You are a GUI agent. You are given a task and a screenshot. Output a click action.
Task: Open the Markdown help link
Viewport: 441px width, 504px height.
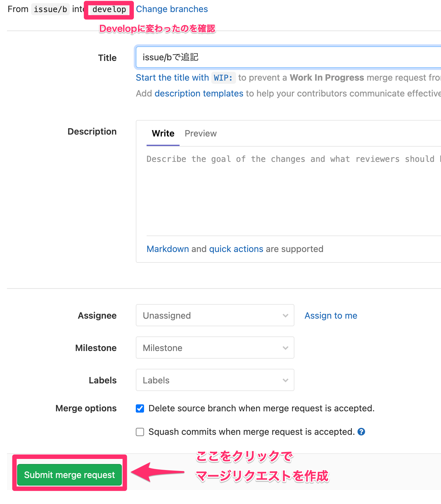[x=168, y=249]
